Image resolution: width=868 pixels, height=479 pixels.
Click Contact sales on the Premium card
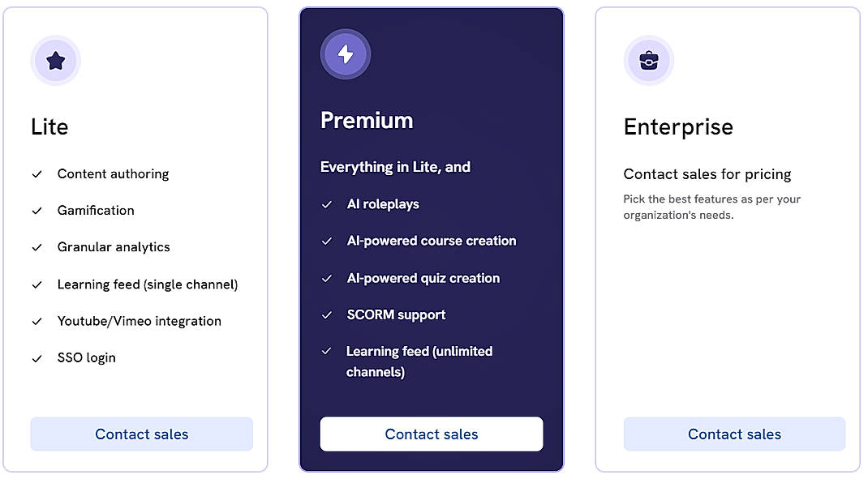pyautogui.click(x=431, y=434)
